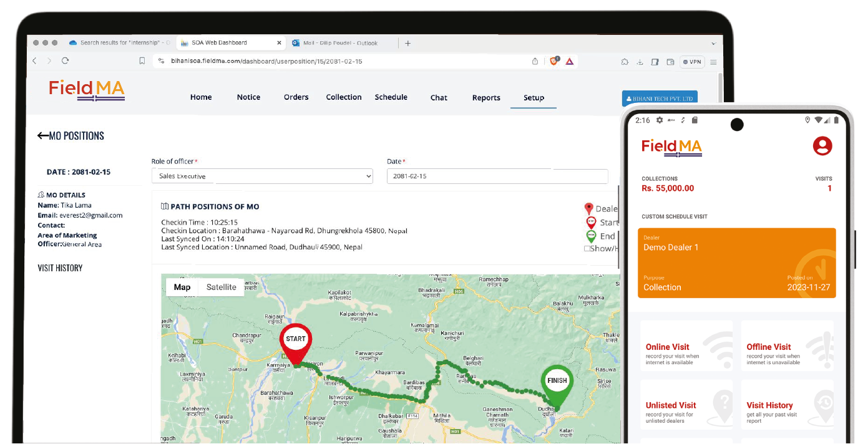The image size is (868, 444).
Task: Click the share icon in the address bar
Action: click(x=535, y=61)
